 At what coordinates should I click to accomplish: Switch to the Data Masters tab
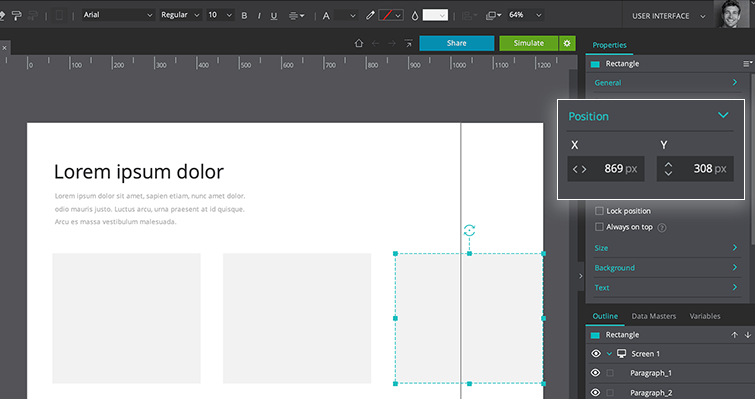point(653,316)
